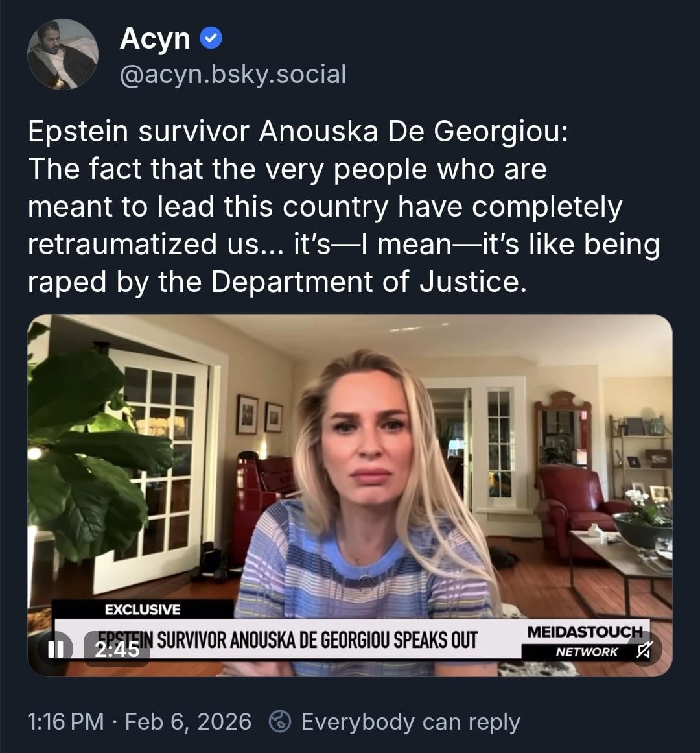Open the "Everybody can reply" setting
Image resolution: width=700 pixels, height=753 pixels.
pos(410,721)
